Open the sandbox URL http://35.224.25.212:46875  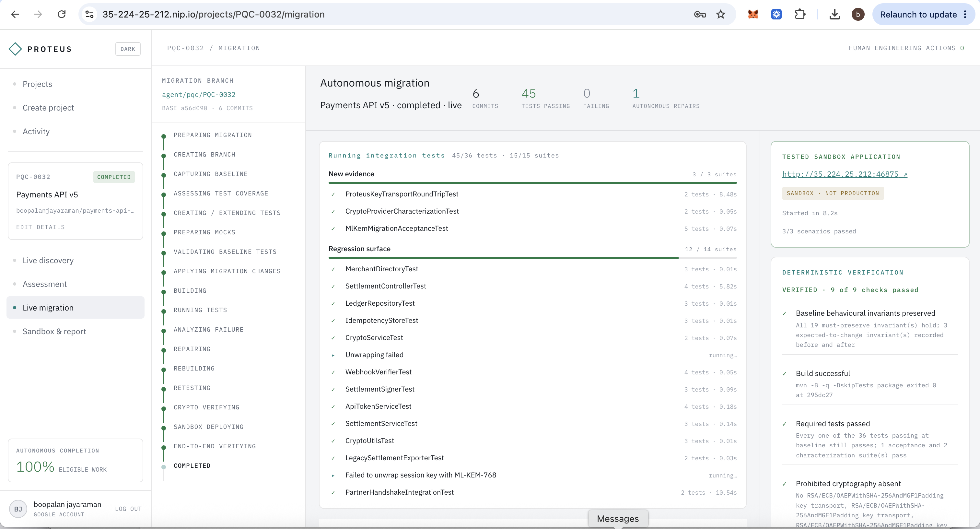(845, 174)
